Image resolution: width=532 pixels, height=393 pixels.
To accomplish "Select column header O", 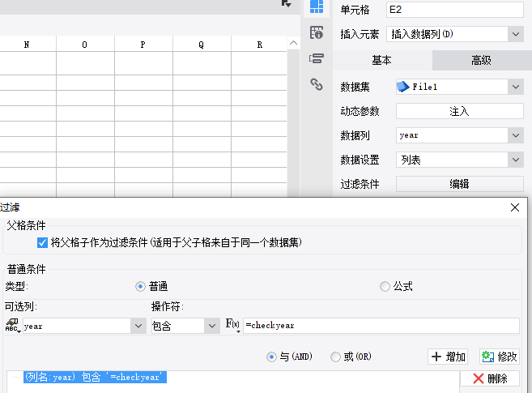I will click(x=85, y=45).
